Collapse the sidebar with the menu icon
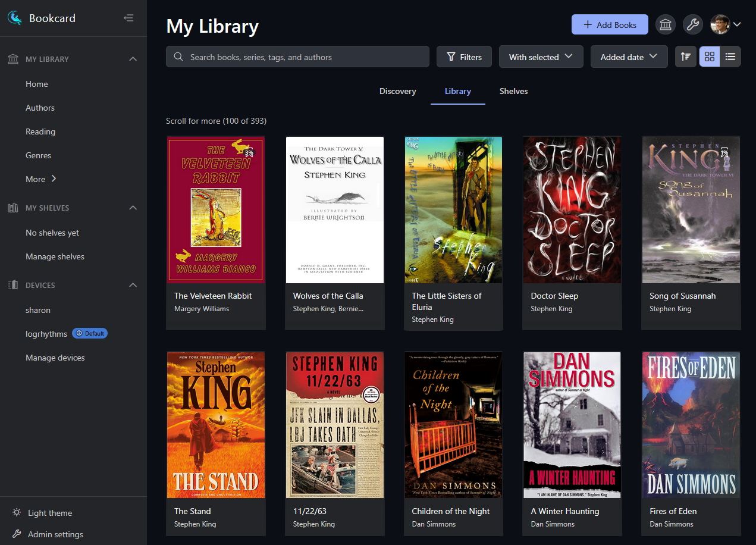 (128, 18)
